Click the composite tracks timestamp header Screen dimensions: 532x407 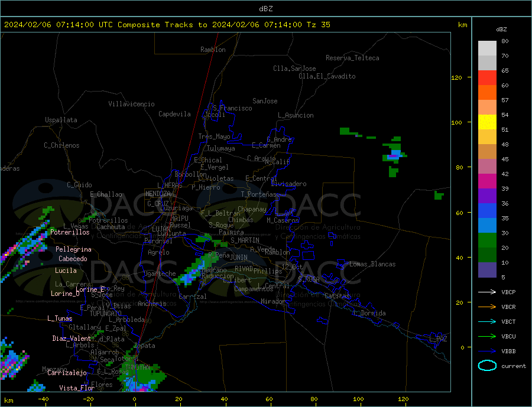pos(167,25)
